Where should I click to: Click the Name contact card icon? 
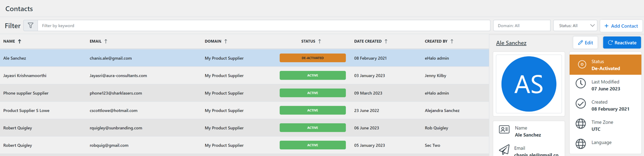[x=504, y=129]
